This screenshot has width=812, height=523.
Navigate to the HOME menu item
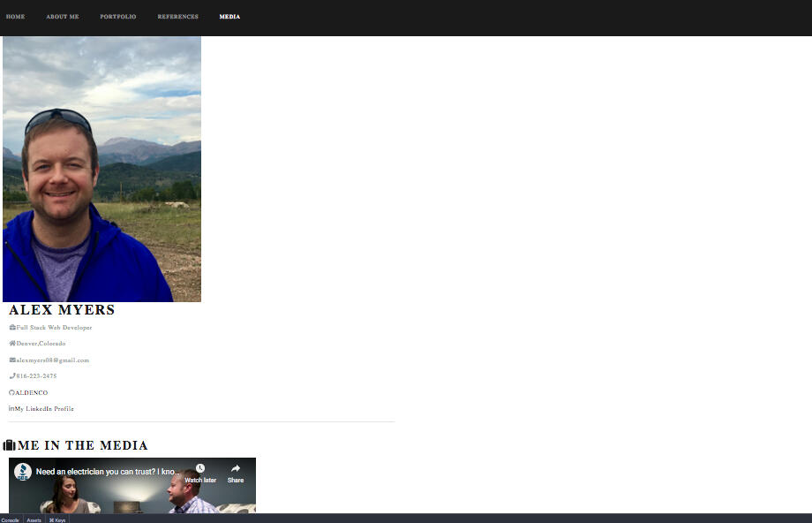[15, 16]
